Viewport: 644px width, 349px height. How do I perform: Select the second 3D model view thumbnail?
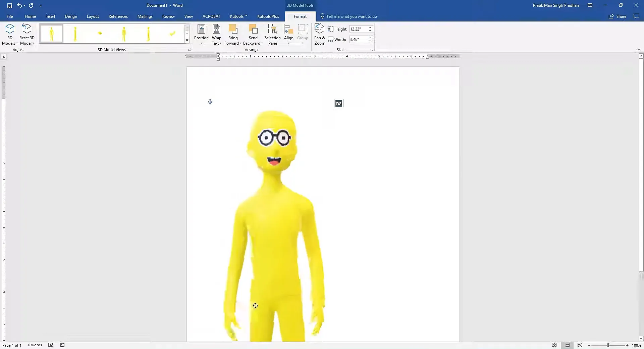(x=75, y=34)
